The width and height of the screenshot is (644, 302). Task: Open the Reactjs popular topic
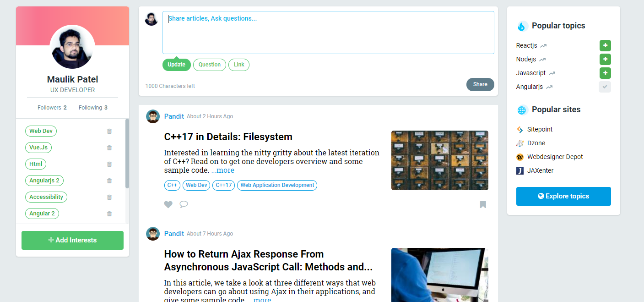coord(526,46)
